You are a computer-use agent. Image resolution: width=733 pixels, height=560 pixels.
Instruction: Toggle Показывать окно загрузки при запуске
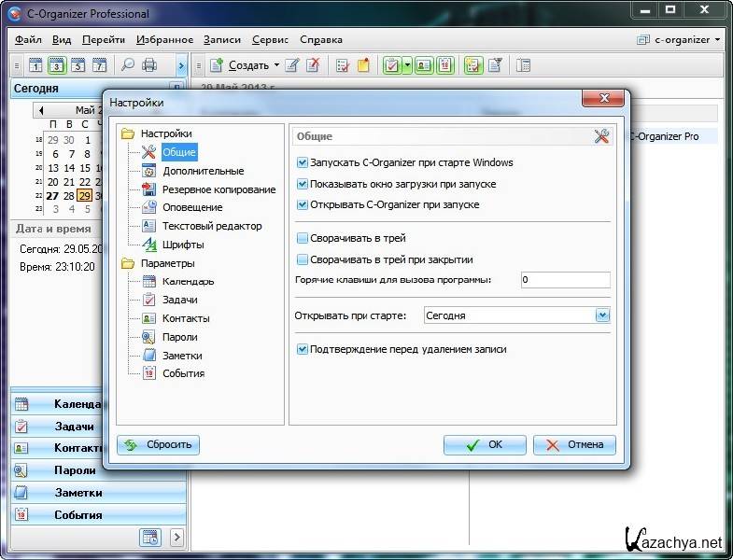click(303, 184)
